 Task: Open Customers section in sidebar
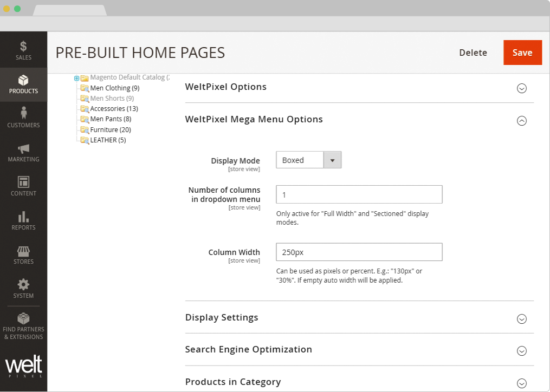(23, 114)
